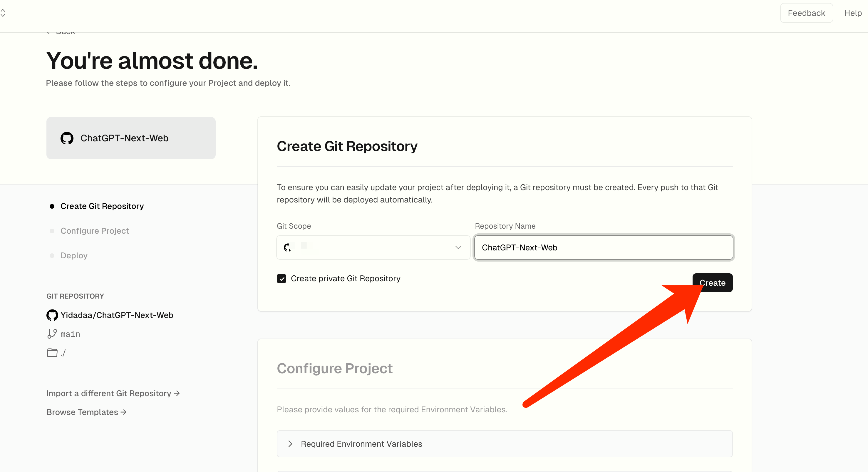The width and height of the screenshot is (868, 472).
Task: Open the Git Scope dropdown
Action: pos(373,247)
